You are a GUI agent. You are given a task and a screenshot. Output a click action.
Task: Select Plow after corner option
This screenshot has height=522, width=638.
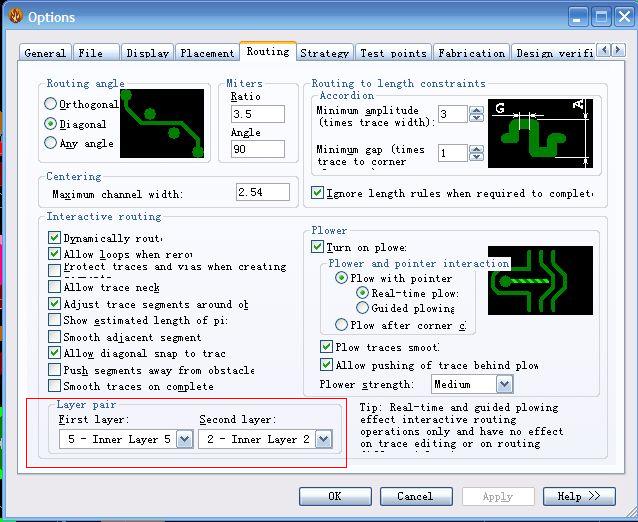pyautogui.click(x=341, y=325)
